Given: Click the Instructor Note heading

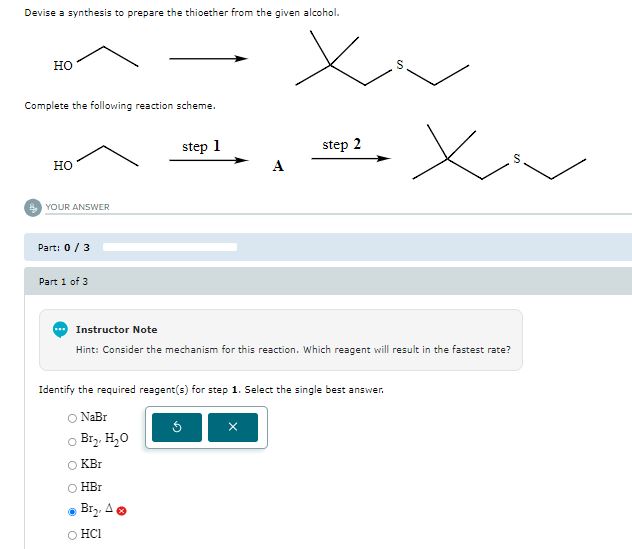Looking at the screenshot, I should pyautogui.click(x=116, y=329).
